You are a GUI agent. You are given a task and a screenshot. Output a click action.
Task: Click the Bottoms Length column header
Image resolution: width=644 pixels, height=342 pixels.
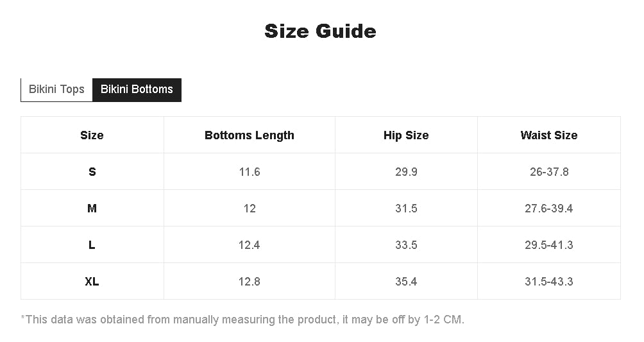pyautogui.click(x=249, y=135)
